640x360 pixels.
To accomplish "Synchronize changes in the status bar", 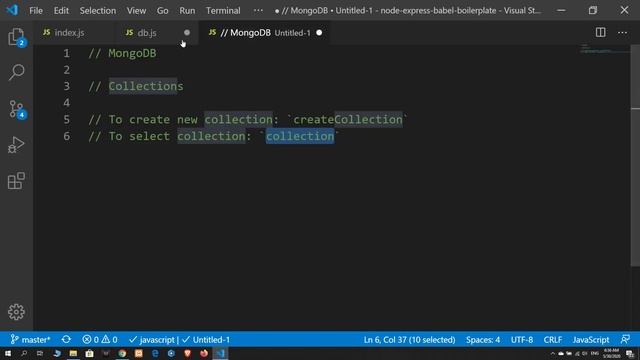I will click(x=66, y=340).
